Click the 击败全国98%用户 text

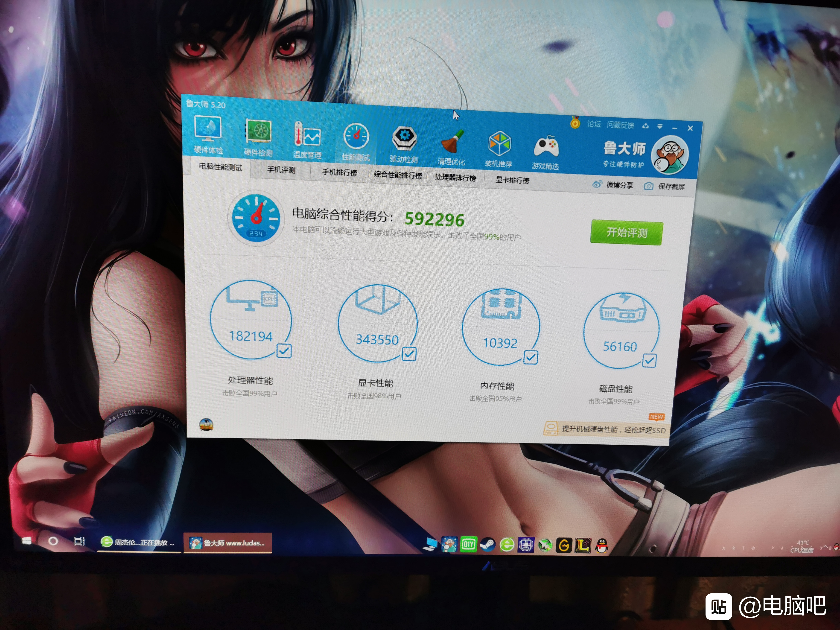coord(374,396)
